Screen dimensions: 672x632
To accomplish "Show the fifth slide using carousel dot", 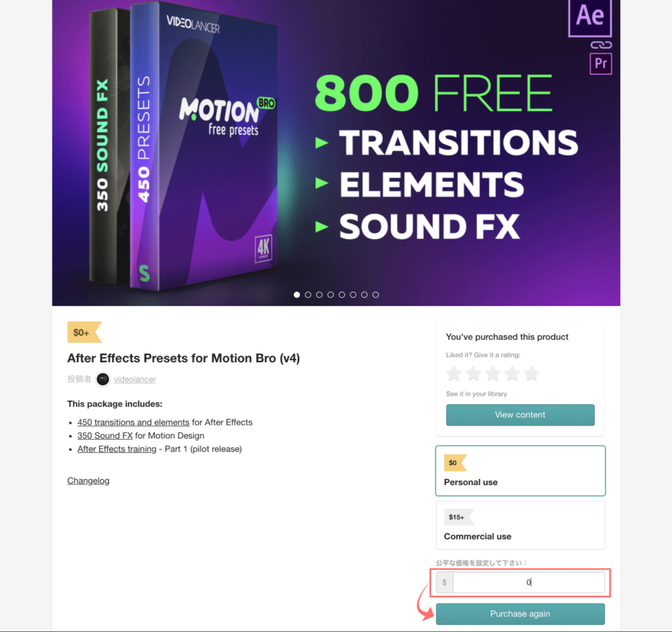I will pyautogui.click(x=341, y=295).
